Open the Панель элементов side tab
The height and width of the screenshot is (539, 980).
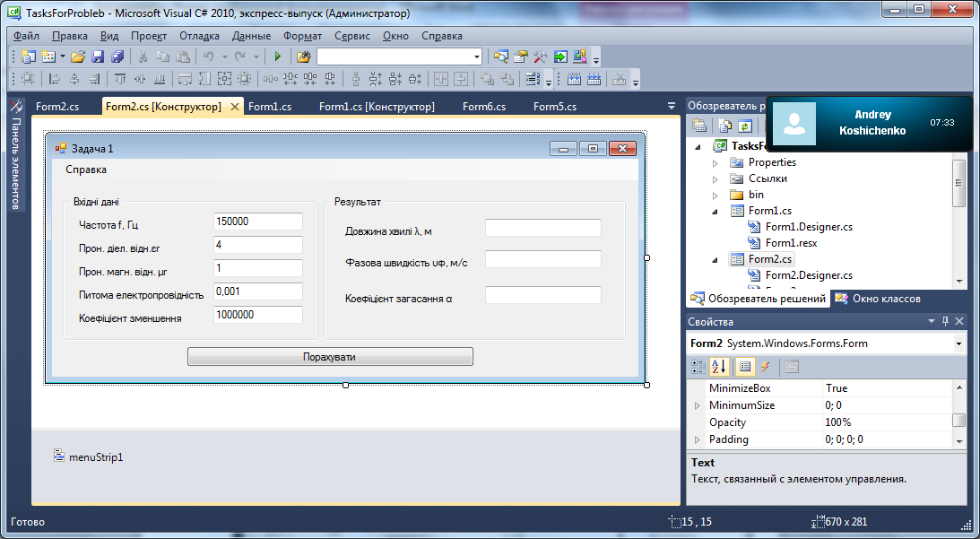pos(16,154)
